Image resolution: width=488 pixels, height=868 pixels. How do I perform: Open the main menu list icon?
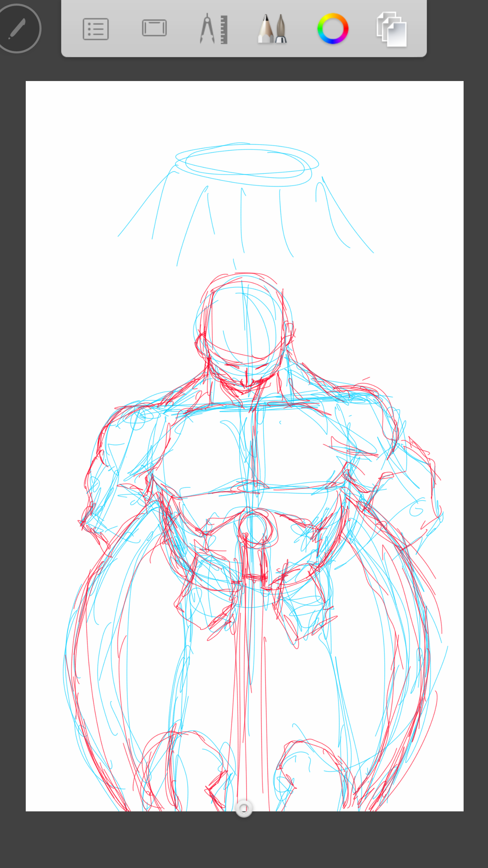[x=96, y=29]
